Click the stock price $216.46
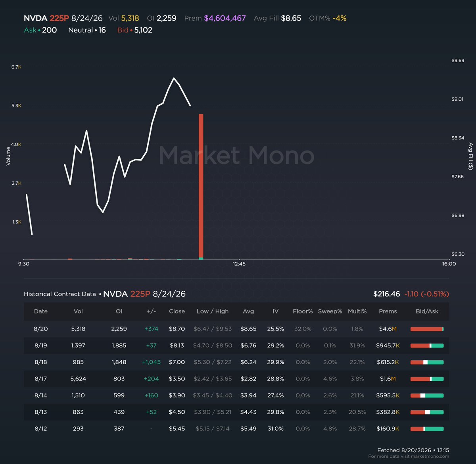Image resolution: width=476 pixels, height=464 pixels. [x=387, y=294]
